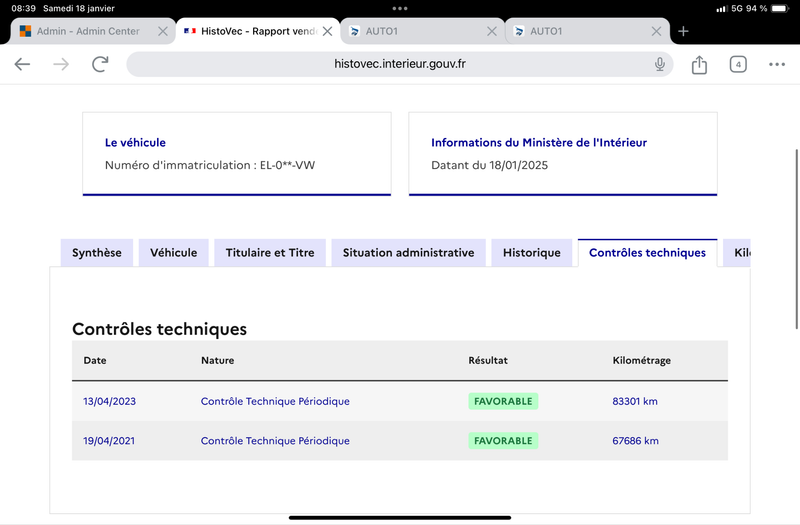Open the partially visible Kilométrage tab
Screen dimensions: 800x525
tap(737, 253)
